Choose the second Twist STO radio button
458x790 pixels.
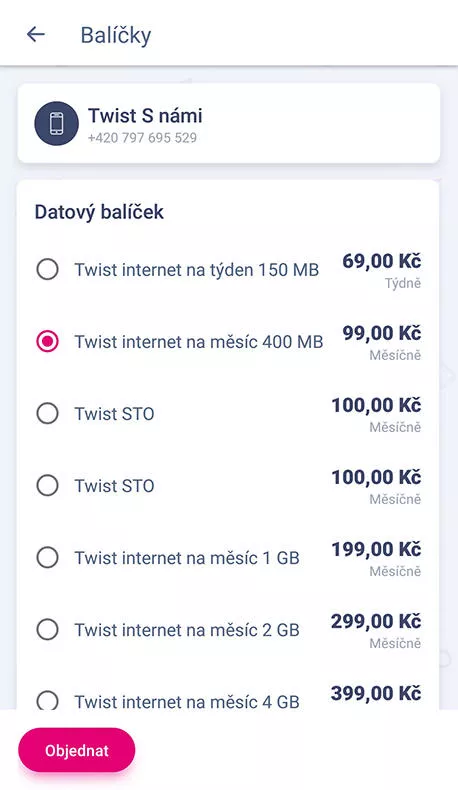47,485
